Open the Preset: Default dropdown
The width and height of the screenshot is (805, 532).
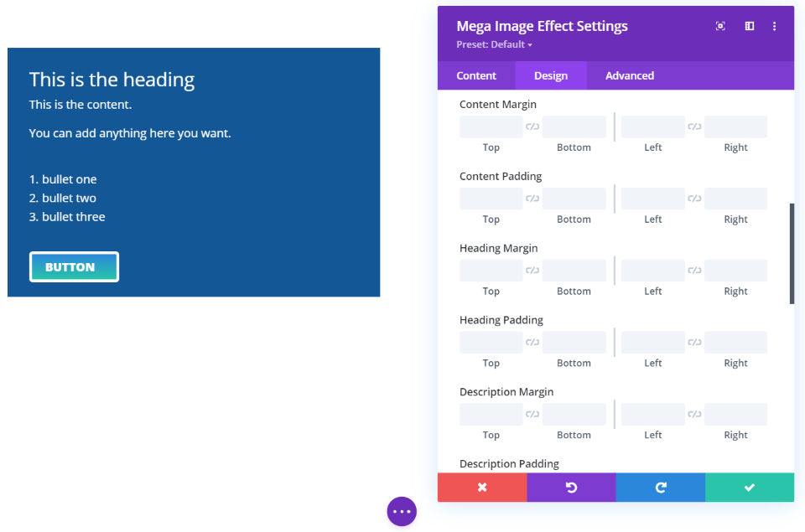[494, 44]
